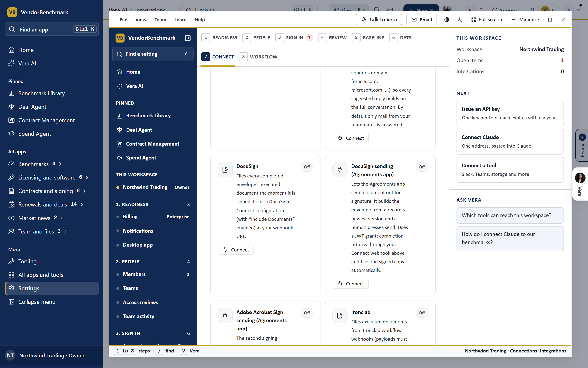Toggle the contrast theme icon

coord(447,20)
